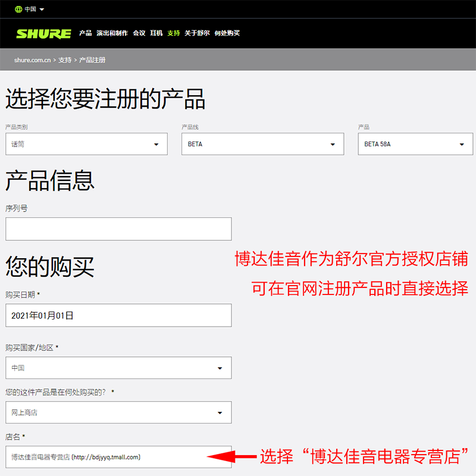Click the 选择您要注册的产品 heading
The width and height of the screenshot is (476, 476).
click(105, 99)
